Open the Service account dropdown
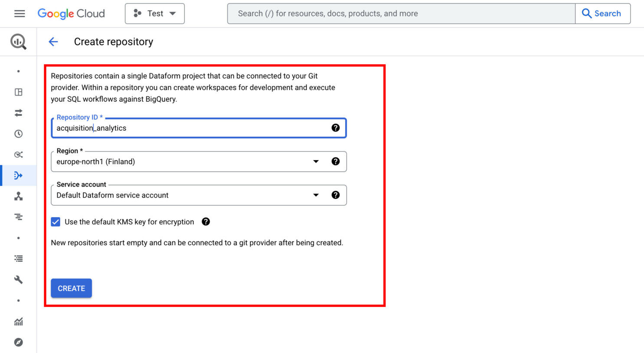The width and height of the screenshot is (644, 353). [316, 195]
